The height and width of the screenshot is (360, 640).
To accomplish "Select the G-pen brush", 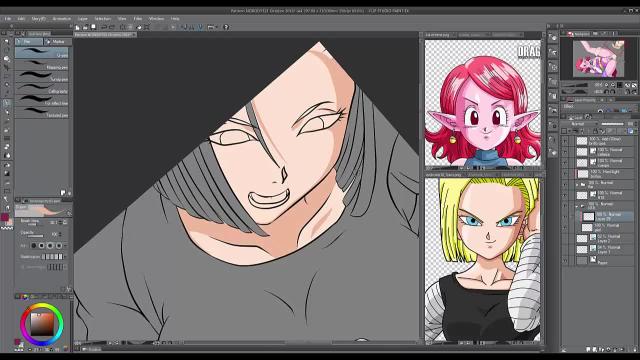I will pos(42,53).
